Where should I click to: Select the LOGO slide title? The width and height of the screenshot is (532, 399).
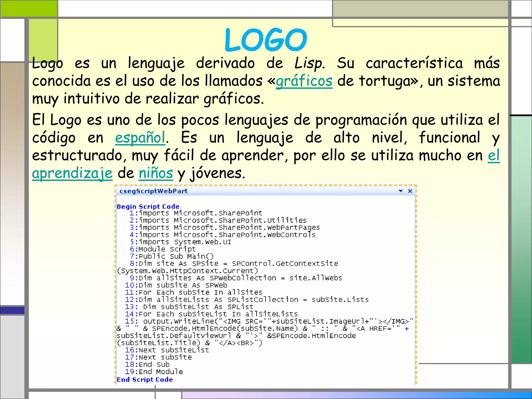click(x=266, y=40)
